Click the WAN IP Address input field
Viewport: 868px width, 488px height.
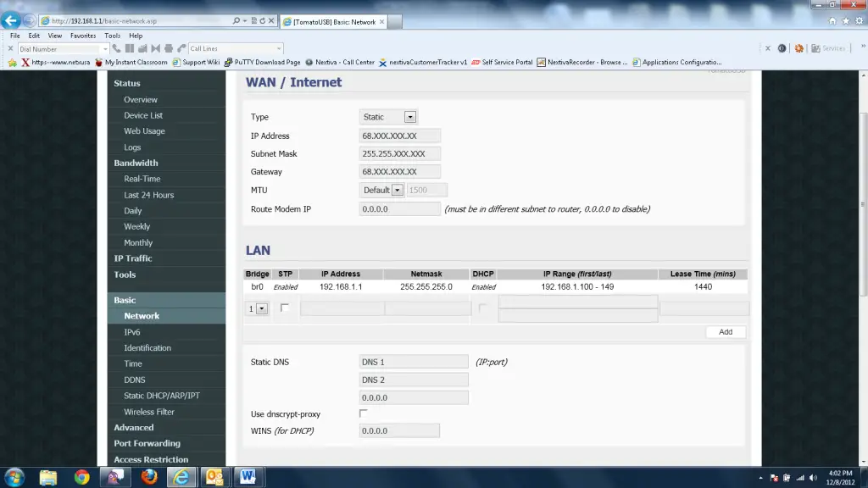[x=400, y=136]
